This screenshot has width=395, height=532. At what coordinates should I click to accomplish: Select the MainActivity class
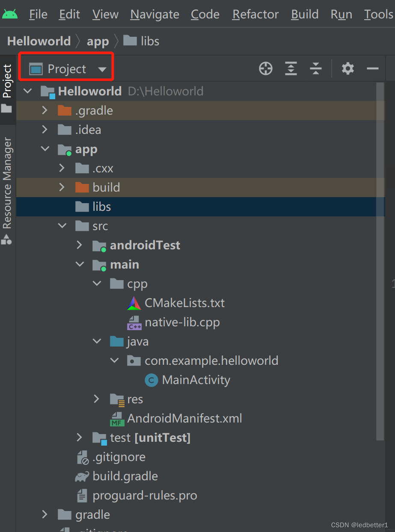point(196,380)
